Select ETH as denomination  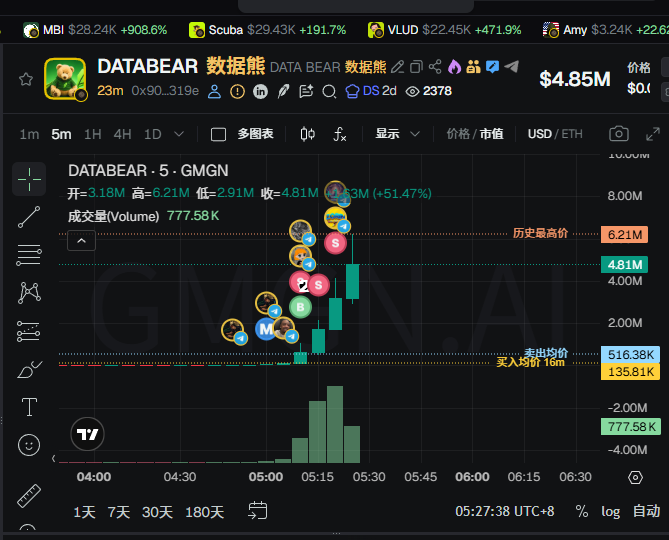point(572,134)
